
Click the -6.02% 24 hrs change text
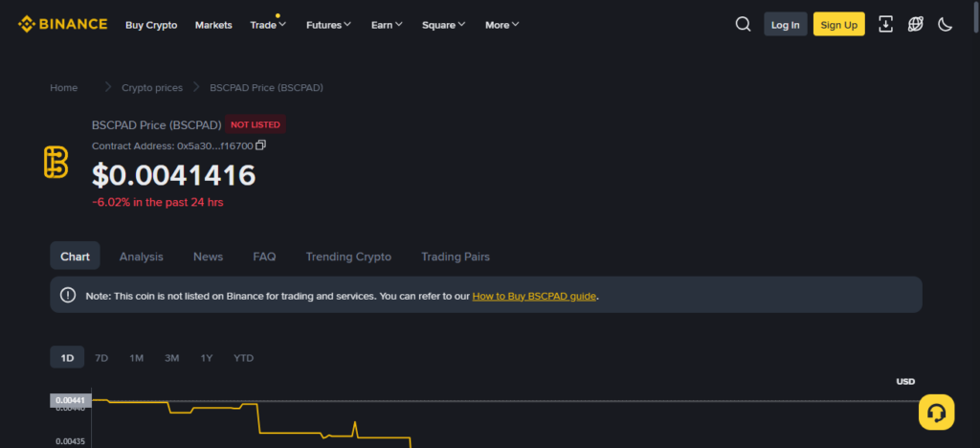coord(158,202)
